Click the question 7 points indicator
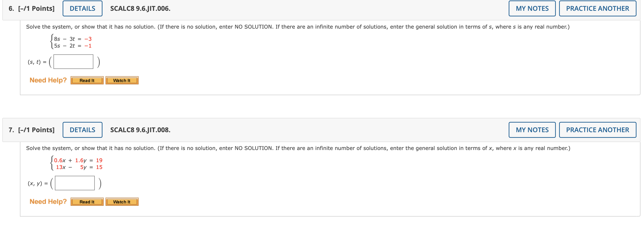 [36, 130]
